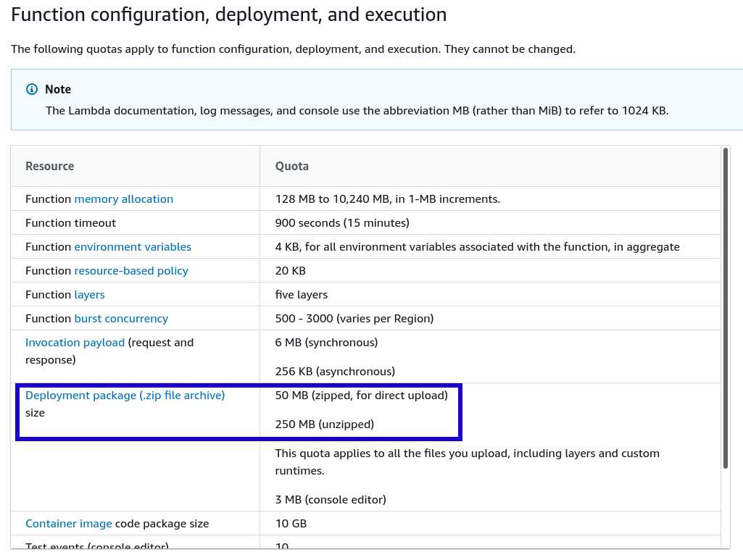Click the info icon in the Note box

32,88
